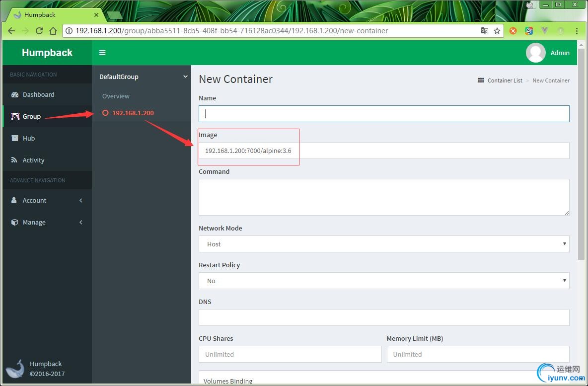Click the Account user icon
The height and width of the screenshot is (386, 588).
(x=14, y=200)
